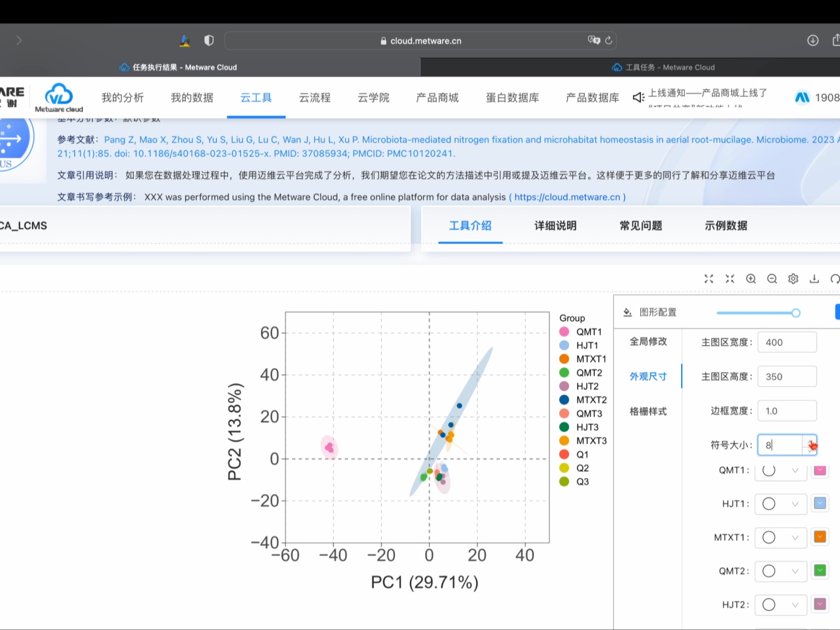840x630 pixels.
Task: Open the 蛋白数据库 menu
Action: [x=513, y=98]
